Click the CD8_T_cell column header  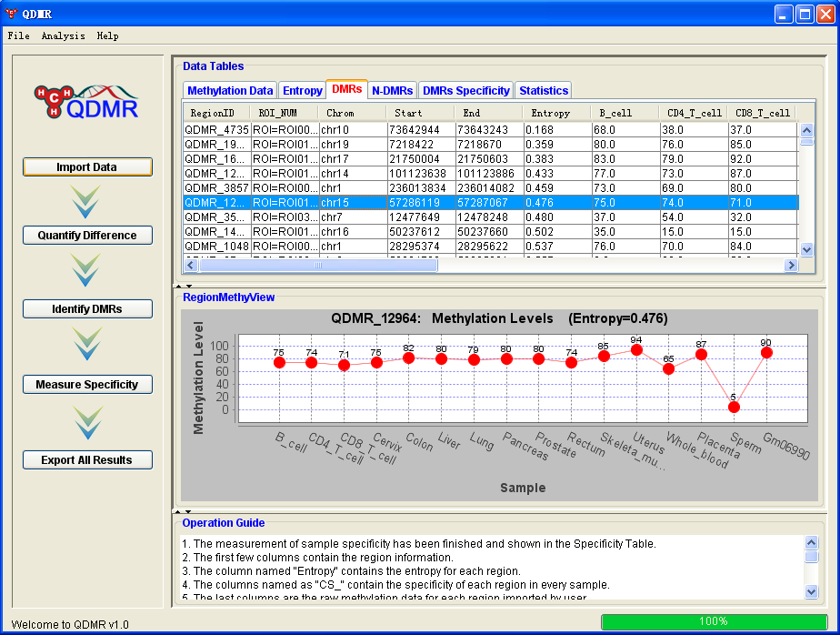[x=762, y=113]
